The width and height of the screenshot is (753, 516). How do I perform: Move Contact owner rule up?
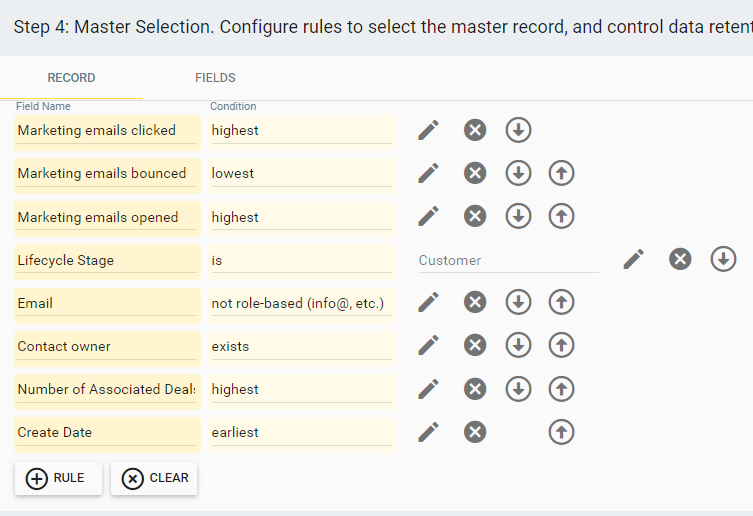pyautogui.click(x=562, y=345)
